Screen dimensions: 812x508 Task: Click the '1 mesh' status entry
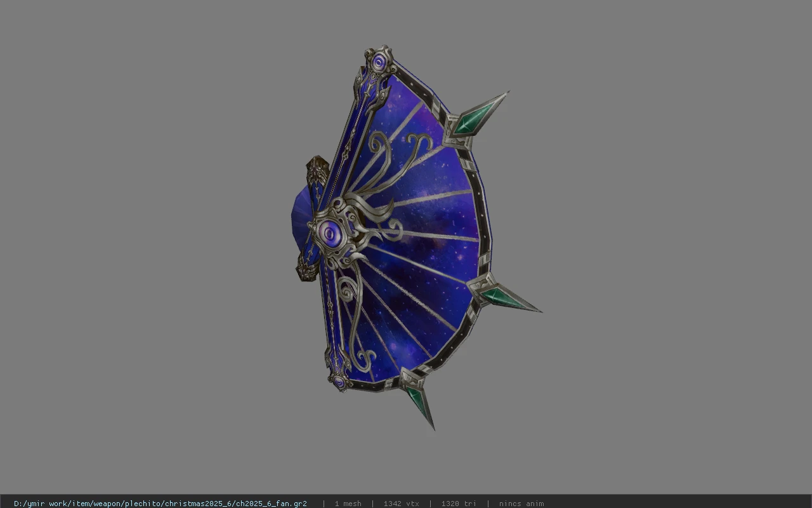point(348,504)
